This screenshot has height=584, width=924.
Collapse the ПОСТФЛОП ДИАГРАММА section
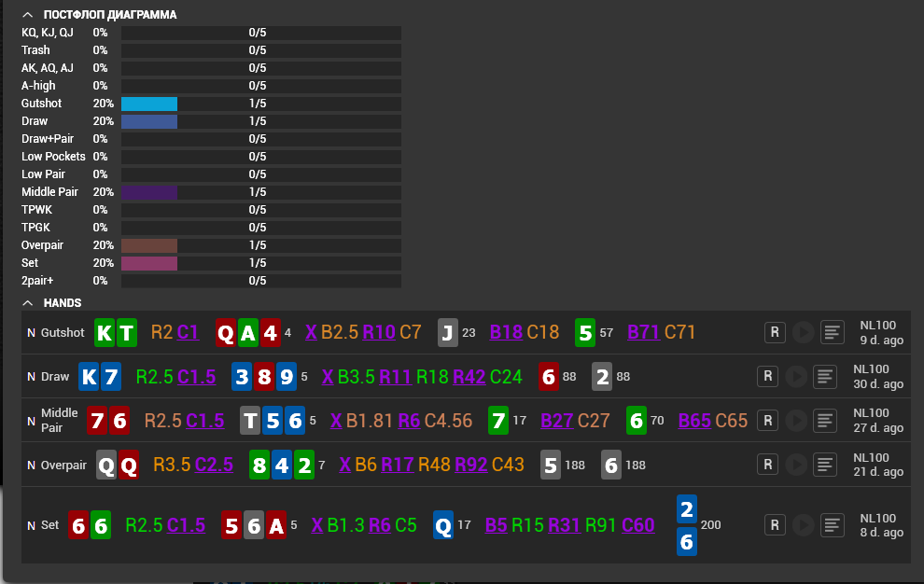tap(28, 14)
